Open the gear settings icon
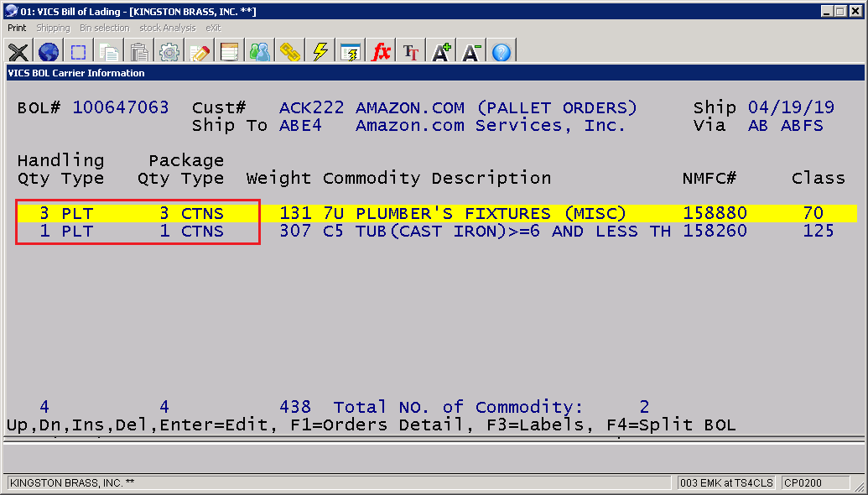 click(169, 52)
